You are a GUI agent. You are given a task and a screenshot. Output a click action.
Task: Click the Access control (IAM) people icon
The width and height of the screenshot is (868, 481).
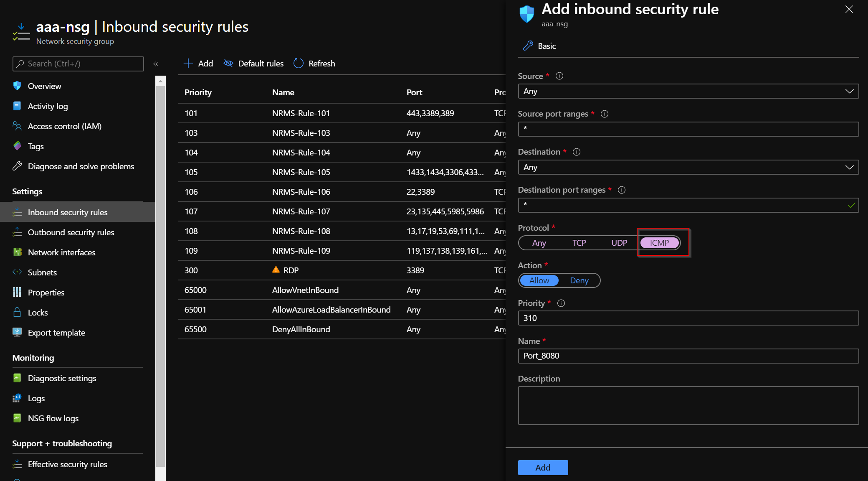click(x=17, y=126)
